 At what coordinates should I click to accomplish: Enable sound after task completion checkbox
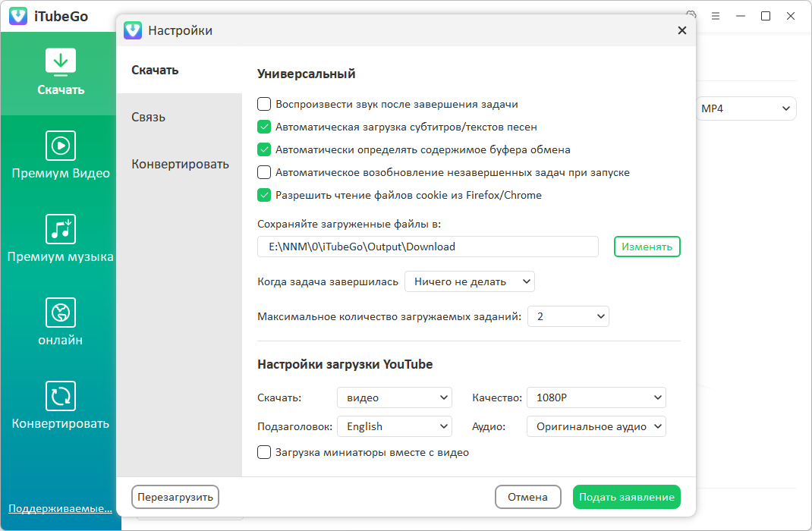coord(264,104)
